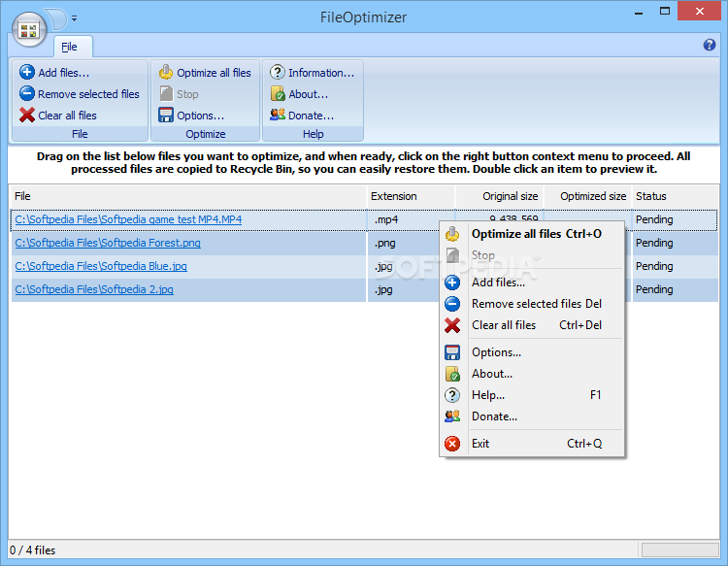Click Remove selected files minus icon in ribbon
The width and height of the screenshot is (728, 566).
[x=27, y=93]
